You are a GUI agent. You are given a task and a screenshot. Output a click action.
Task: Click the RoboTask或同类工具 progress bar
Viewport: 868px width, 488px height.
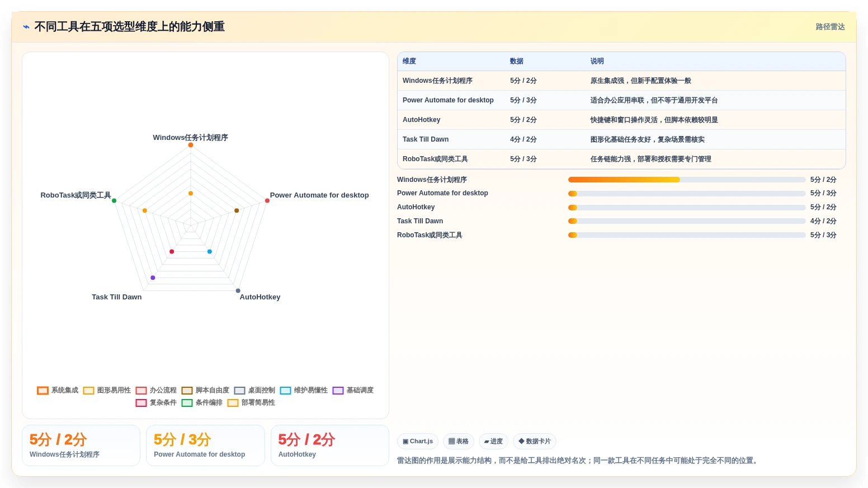pyautogui.click(x=687, y=235)
